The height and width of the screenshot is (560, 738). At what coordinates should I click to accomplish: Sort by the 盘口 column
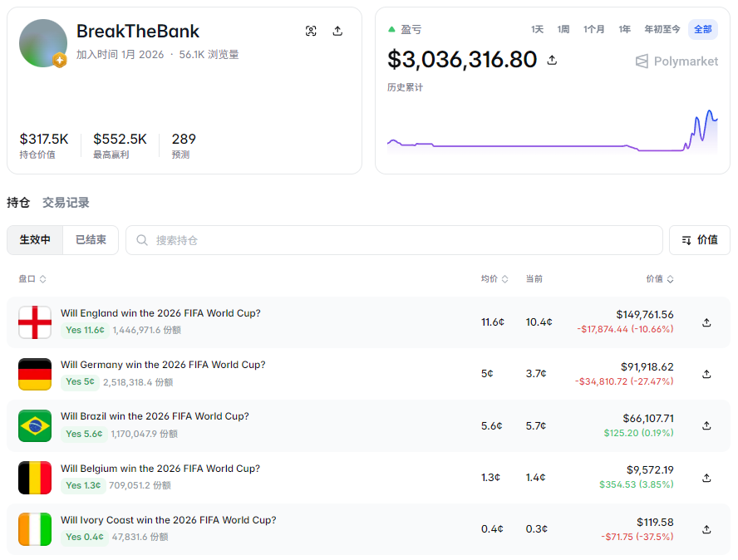(32, 279)
